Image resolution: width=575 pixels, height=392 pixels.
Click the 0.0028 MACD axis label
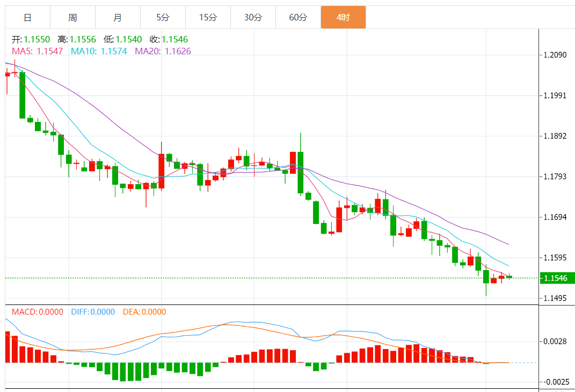[555, 342]
